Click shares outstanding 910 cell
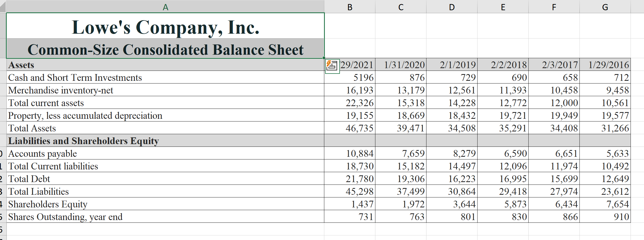 (x=605, y=217)
